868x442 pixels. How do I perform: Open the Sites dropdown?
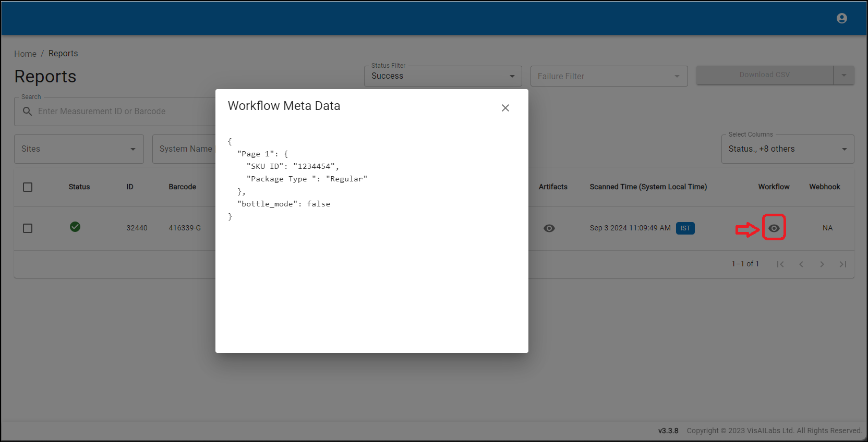tap(79, 149)
